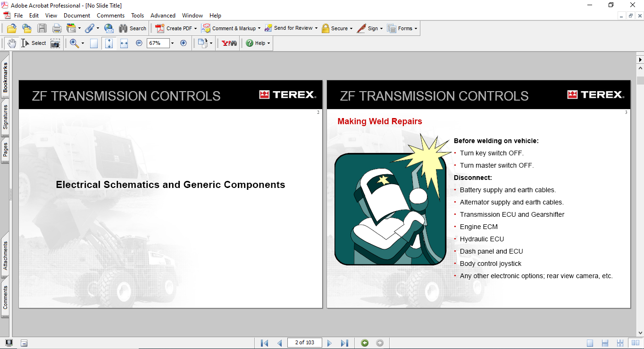Viewport: 644px width, 349px height.
Task: Select the Hand tool
Action: point(12,43)
